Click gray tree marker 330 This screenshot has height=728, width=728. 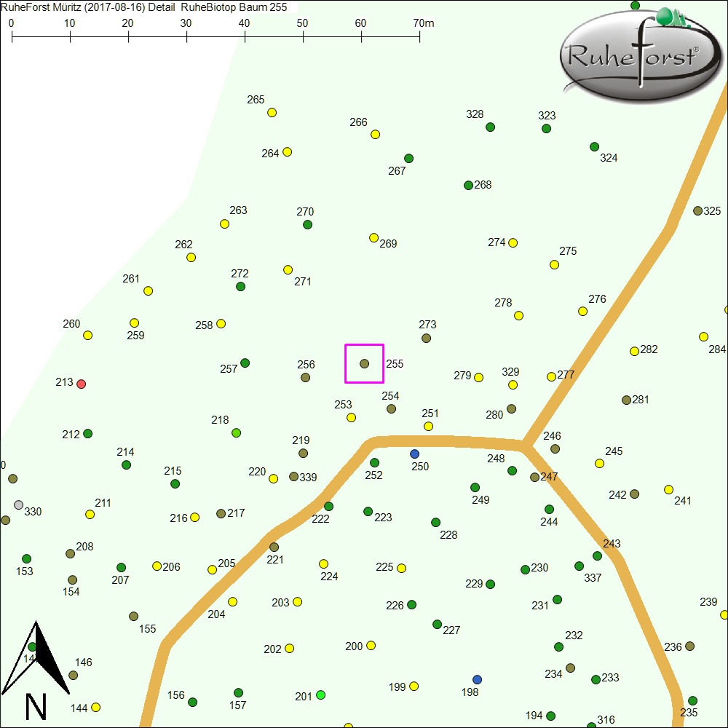pyautogui.click(x=18, y=505)
